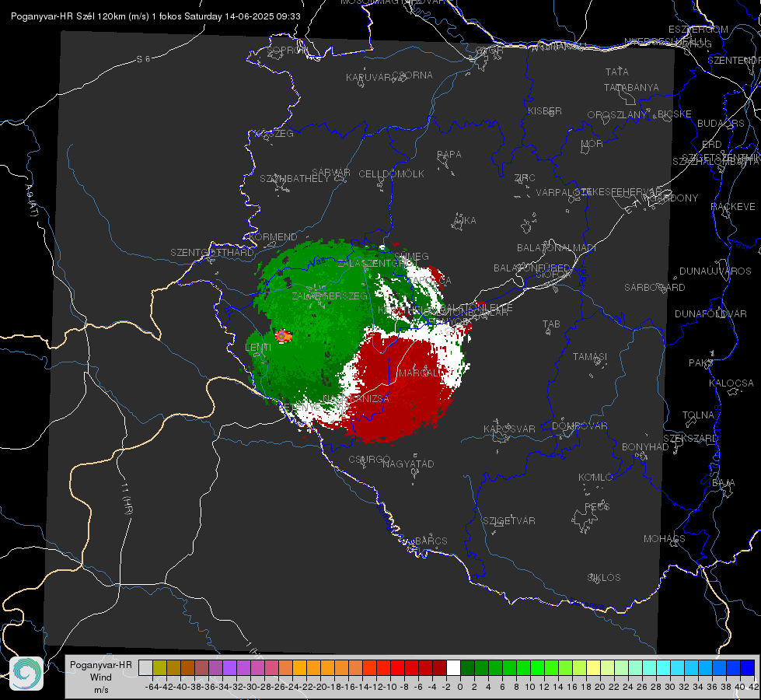
Task: Click the SOPRON town label
Action: (287, 50)
